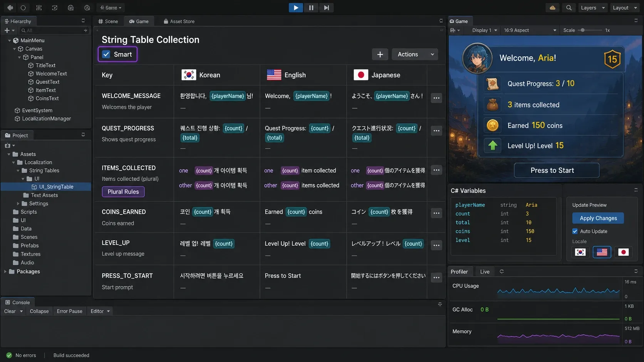
Task: Open the Display 1 dropdown
Action: [x=484, y=30]
